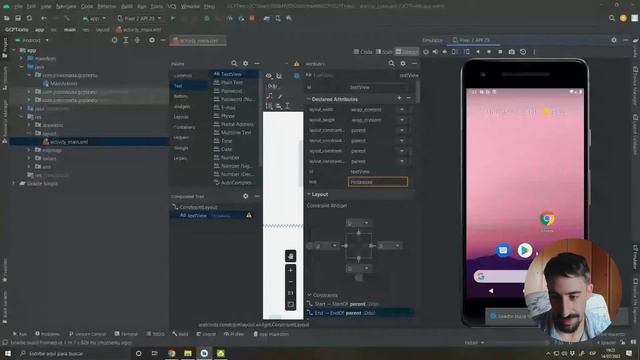The width and height of the screenshot is (640, 360).
Task: Open Attributes panel settings gear
Action: [403, 64]
